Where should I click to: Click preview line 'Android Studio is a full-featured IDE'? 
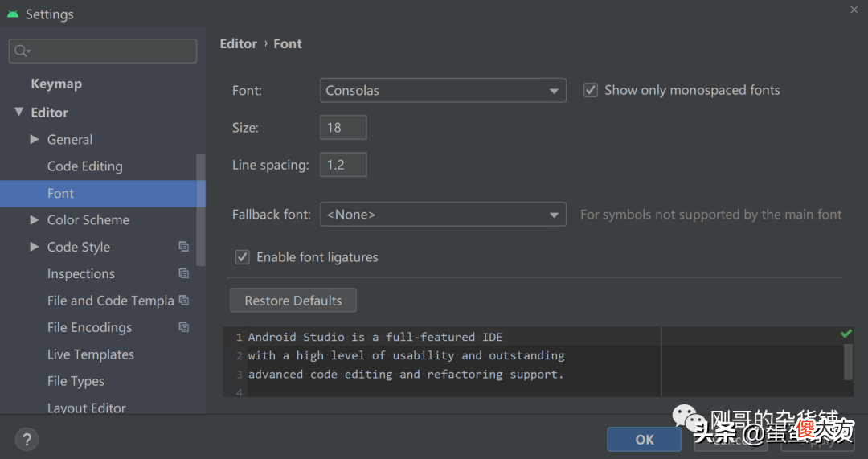click(375, 337)
